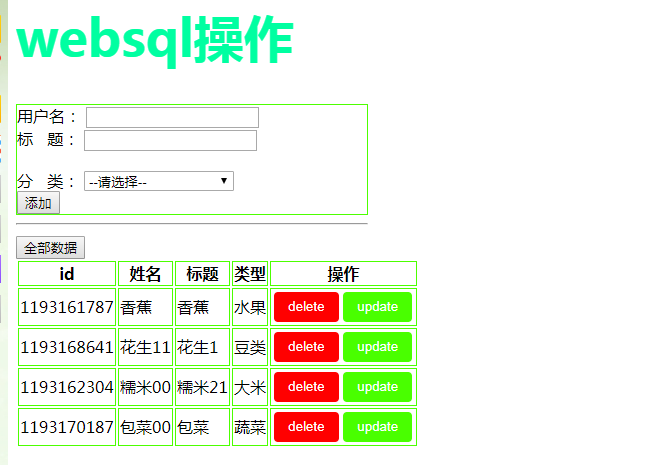
Task: Focus the 标题 text input box
Action: pos(171,140)
